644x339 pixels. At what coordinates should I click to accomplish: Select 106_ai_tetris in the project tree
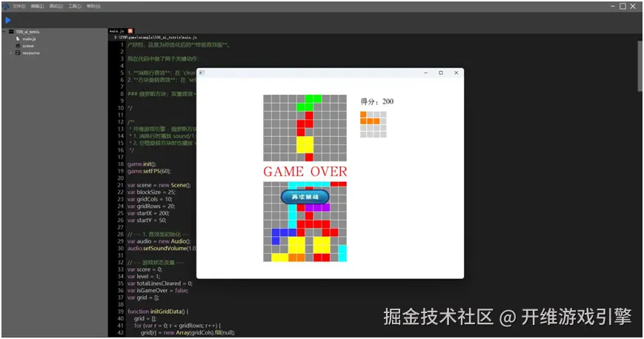(x=27, y=32)
